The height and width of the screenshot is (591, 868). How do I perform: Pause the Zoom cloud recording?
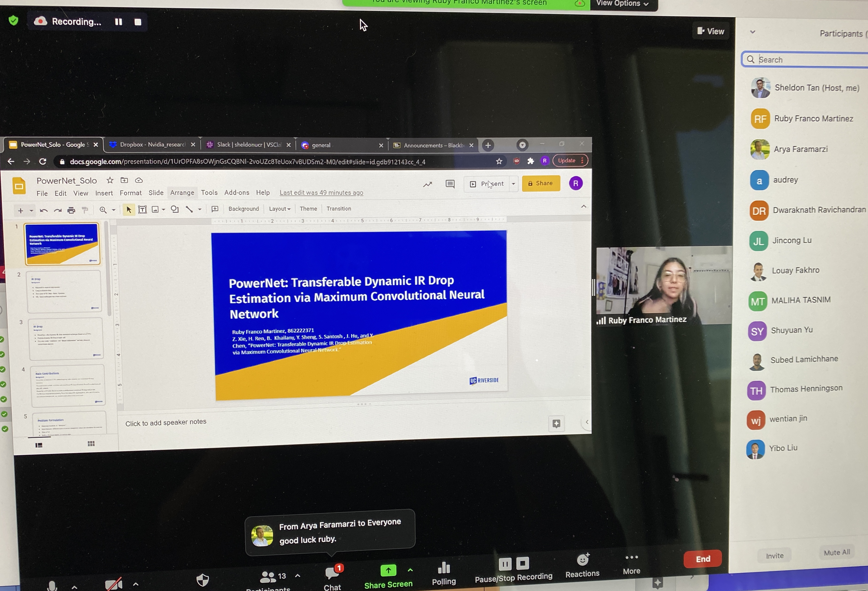click(118, 22)
